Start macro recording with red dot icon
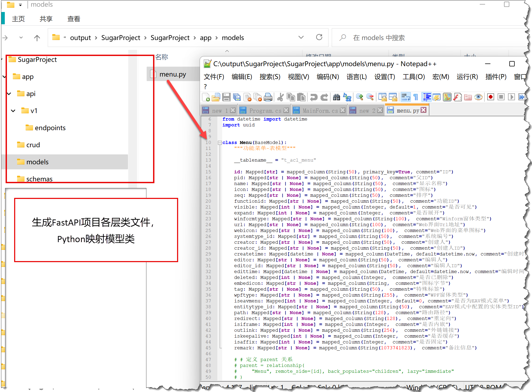 click(x=490, y=97)
